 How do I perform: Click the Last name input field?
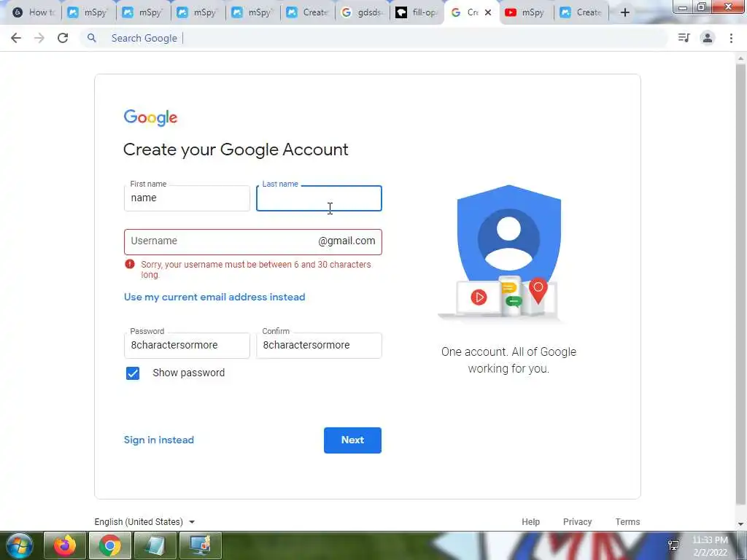coord(320,198)
